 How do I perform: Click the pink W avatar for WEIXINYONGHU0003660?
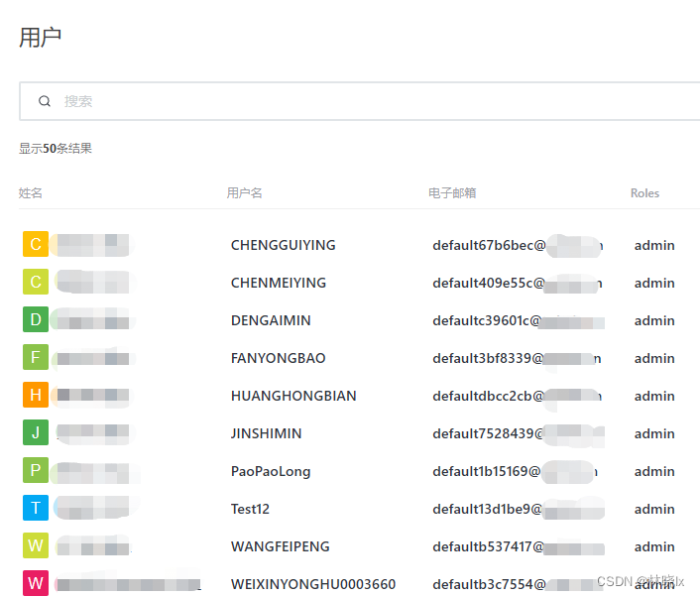point(36,583)
